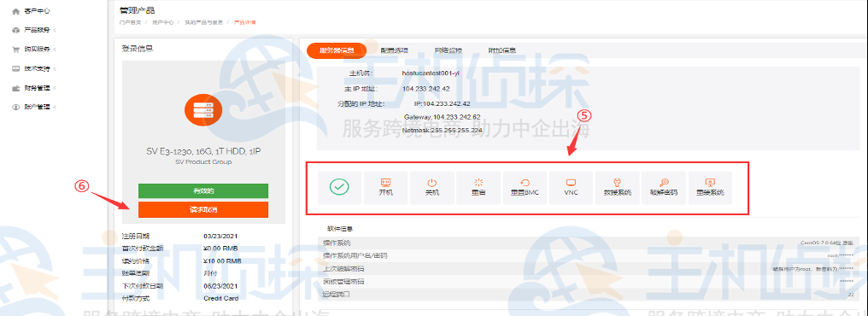The height and width of the screenshot is (316, 868).
Task: Launch the 救援系统 rescue system
Action: (x=617, y=188)
